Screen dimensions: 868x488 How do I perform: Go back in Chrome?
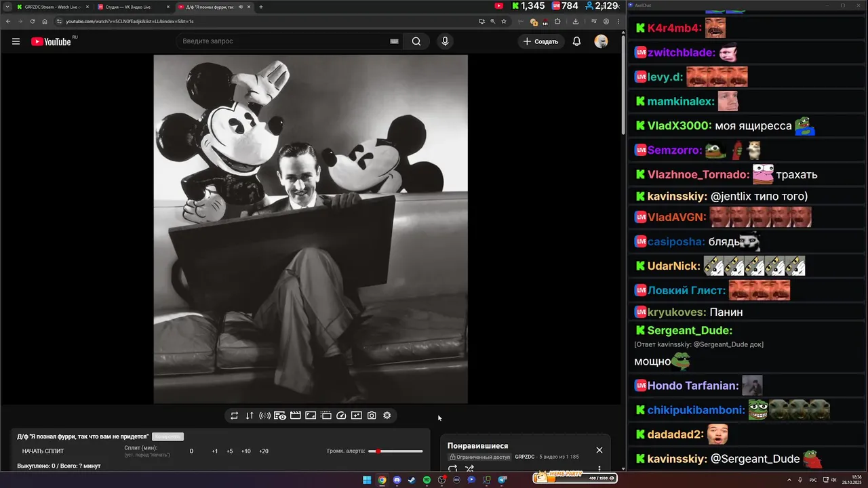[x=8, y=21]
